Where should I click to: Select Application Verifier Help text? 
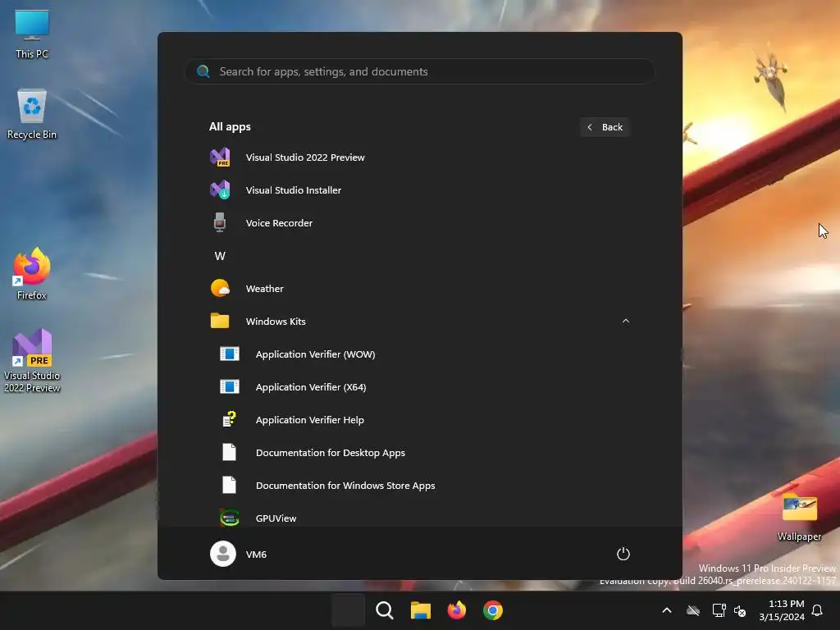[309, 420]
